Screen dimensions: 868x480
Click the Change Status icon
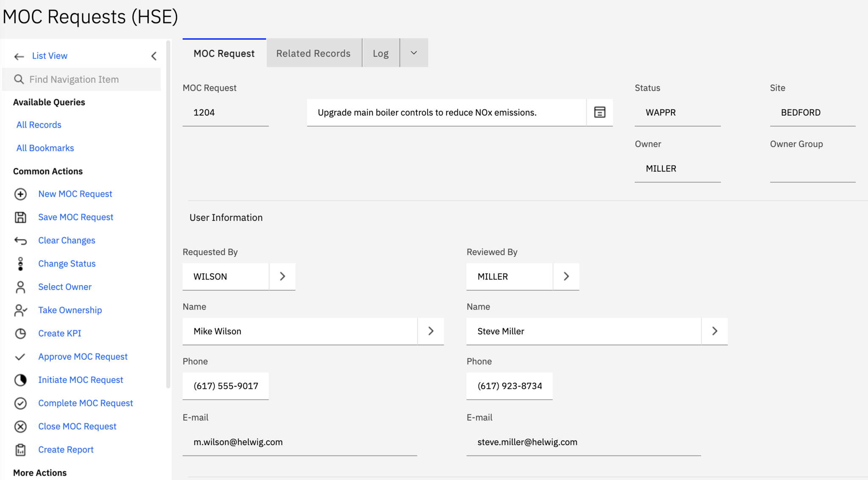[20, 264]
